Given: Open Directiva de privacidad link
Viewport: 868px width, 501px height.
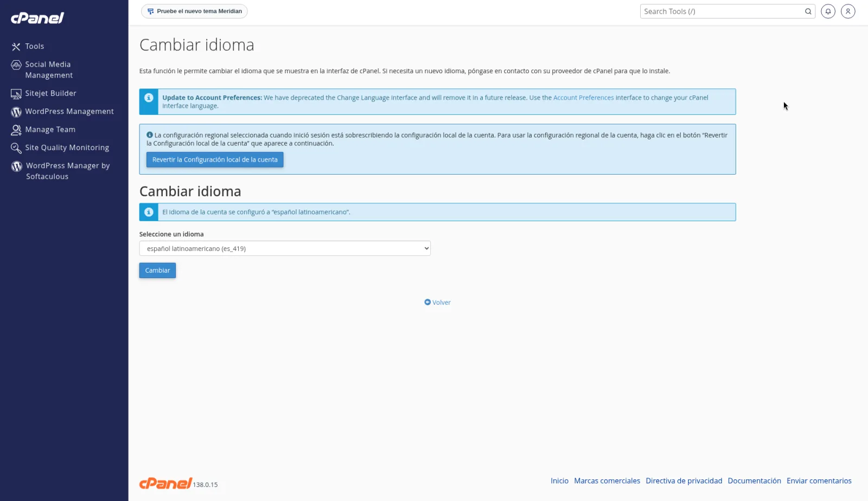Looking at the screenshot, I should pos(684,481).
